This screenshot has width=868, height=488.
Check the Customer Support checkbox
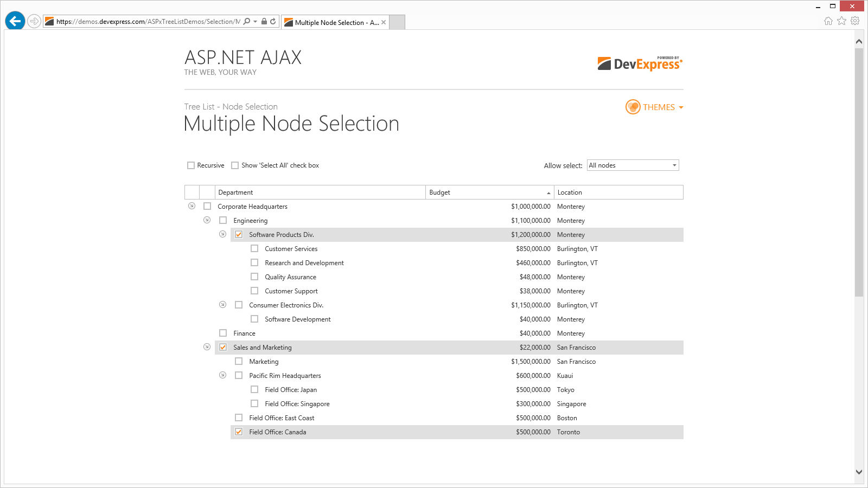pyautogui.click(x=254, y=291)
